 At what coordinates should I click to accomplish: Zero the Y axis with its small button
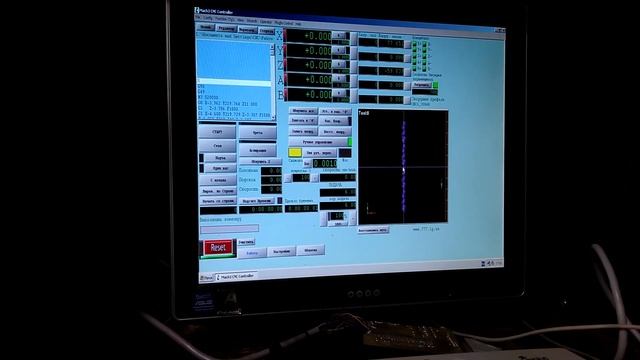[340, 50]
